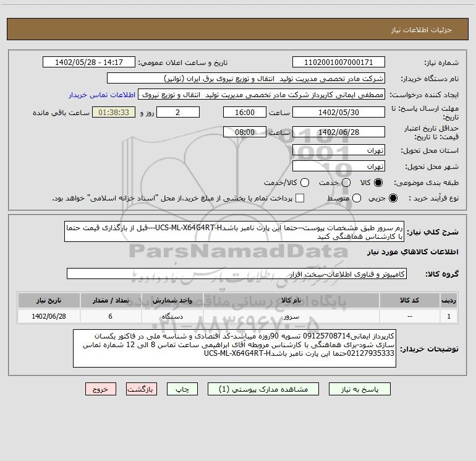Open the اطلاعات تماس خریدار link
The image size is (476, 461).
click(x=102, y=95)
